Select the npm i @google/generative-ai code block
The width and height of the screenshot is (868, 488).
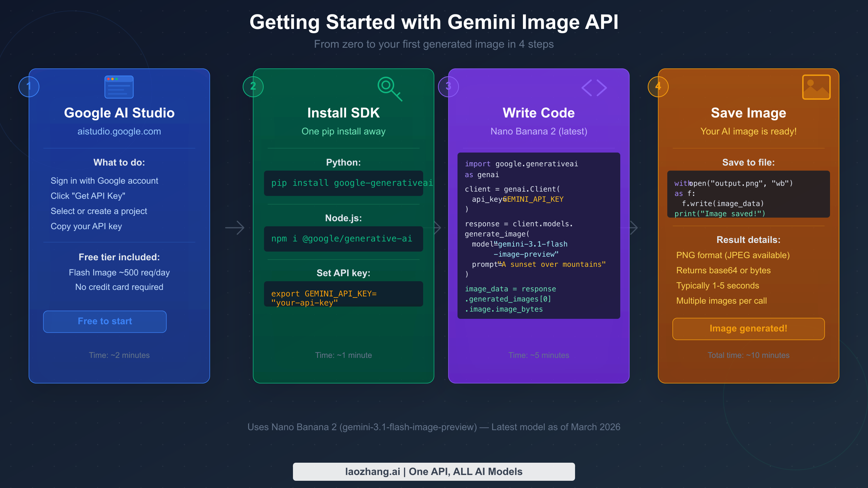pos(343,239)
